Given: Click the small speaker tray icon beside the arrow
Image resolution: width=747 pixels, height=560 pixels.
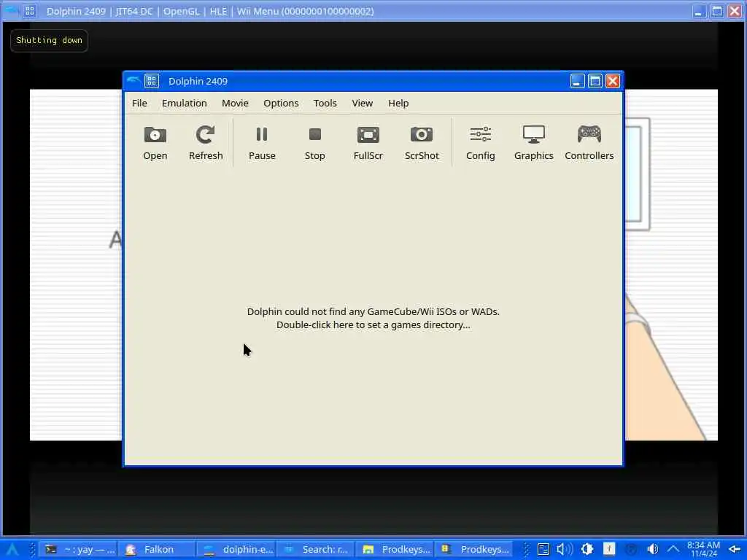Looking at the screenshot, I should point(653,550).
